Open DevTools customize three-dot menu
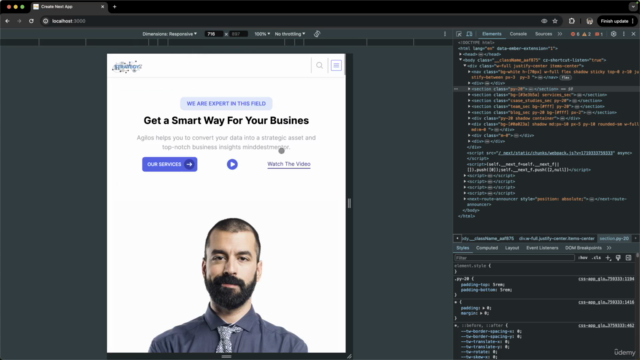 coord(624,34)
